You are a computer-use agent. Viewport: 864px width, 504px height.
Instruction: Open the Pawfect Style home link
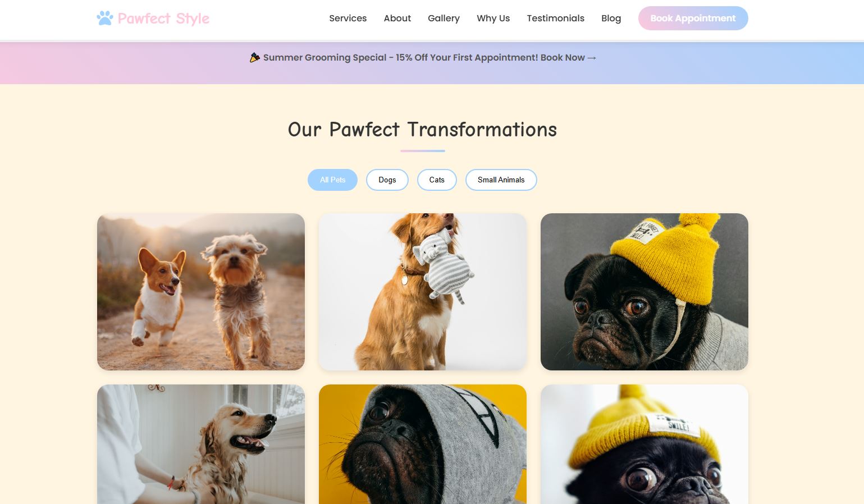click(153, 18)
